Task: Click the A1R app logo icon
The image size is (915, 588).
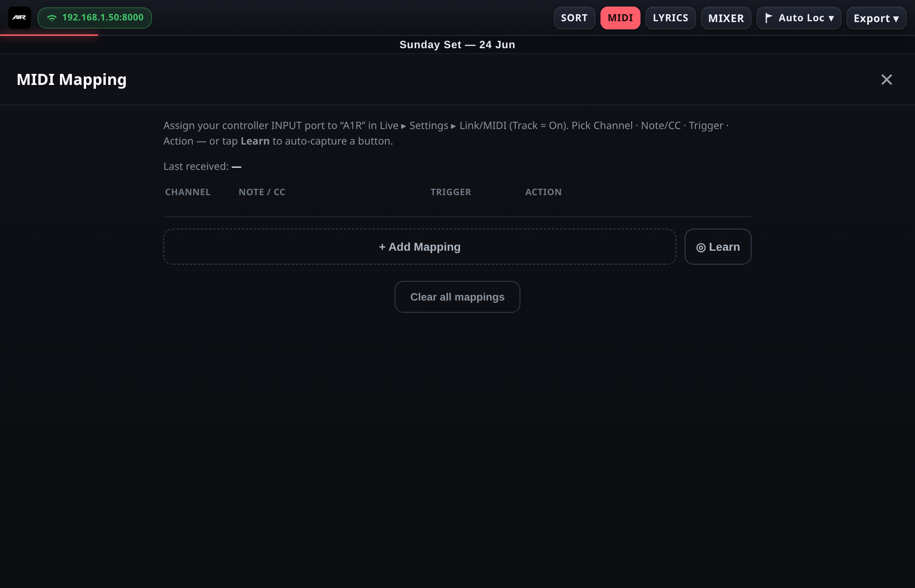Action: pyautogui.click(x=20, y=18)
